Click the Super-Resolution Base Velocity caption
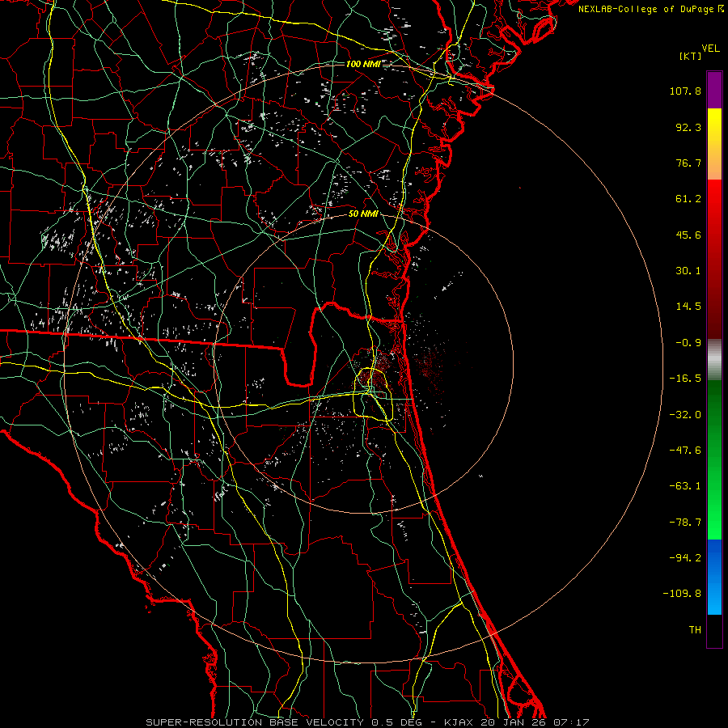The width and height of the screenshot is (728, 728). (367, 722)
